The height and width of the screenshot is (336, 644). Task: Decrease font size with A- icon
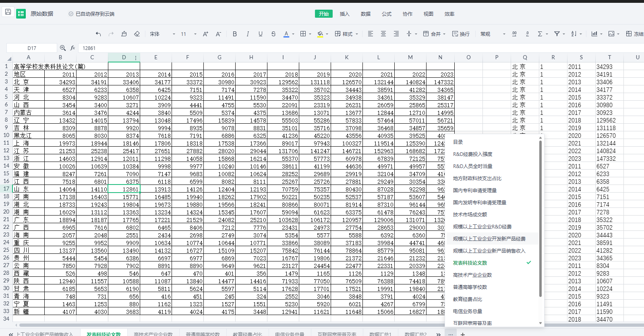point(218,34)
